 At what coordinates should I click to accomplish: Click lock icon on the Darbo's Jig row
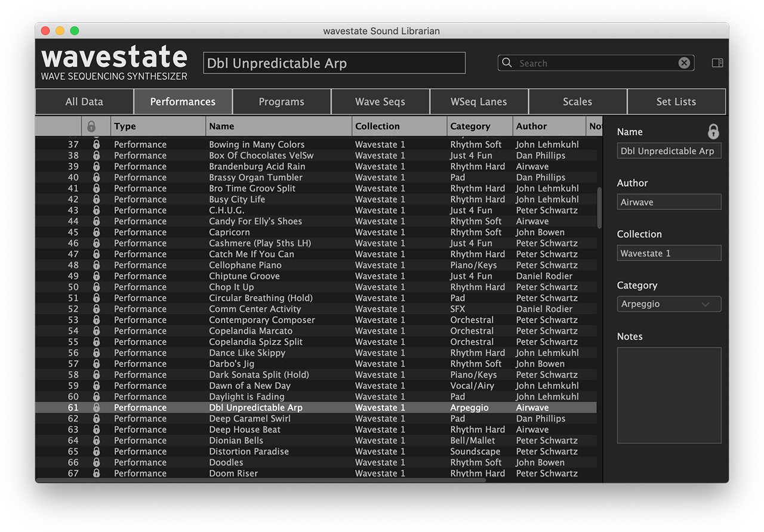point(96,364)
